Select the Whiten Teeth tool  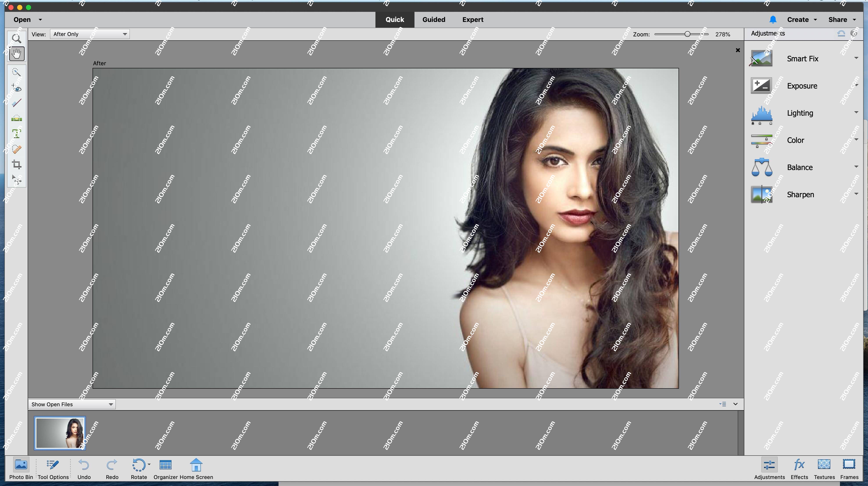coord(16,103)
